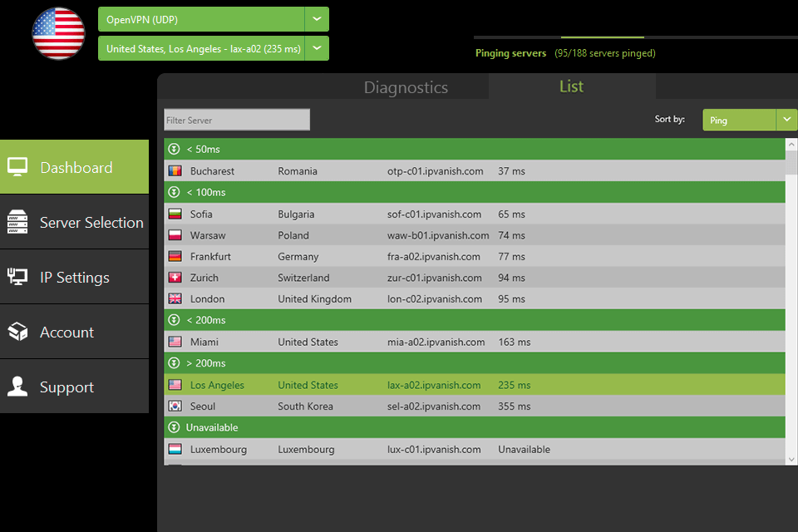Select the Miami server
This screenshot has height=532, width=798.
pos(475,342)
